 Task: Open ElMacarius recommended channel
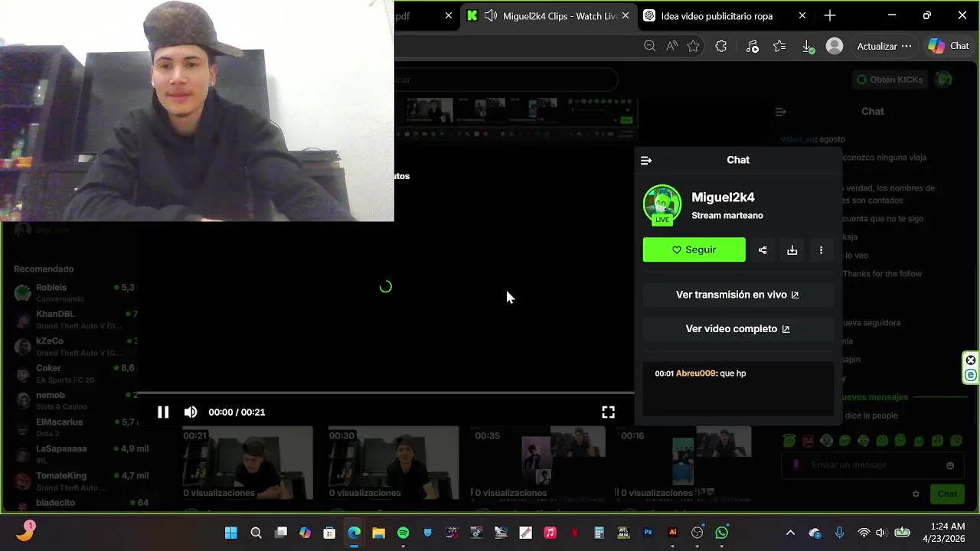[75, 427]
